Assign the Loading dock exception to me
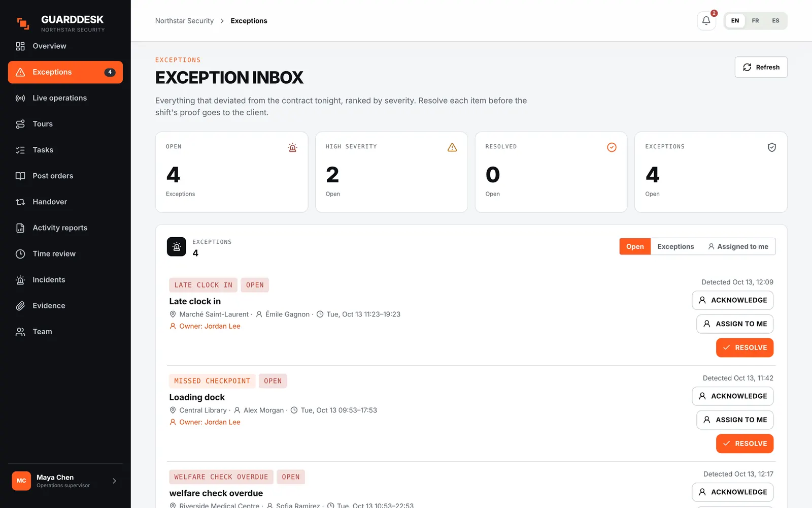 click(735, 420)
